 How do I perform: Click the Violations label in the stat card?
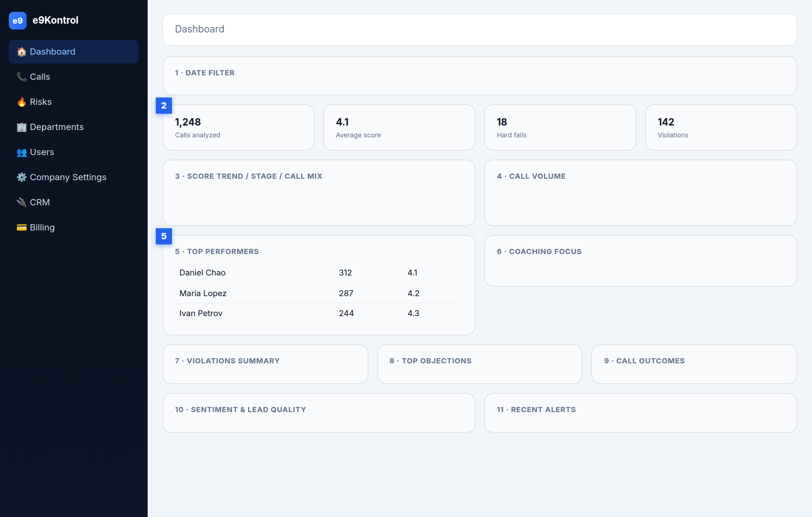(673, 135)
